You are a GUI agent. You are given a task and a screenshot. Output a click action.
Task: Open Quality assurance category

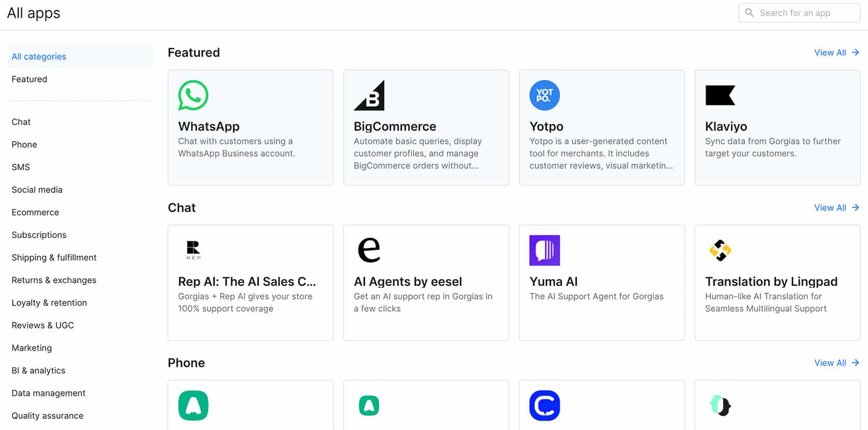click(47, 416)
